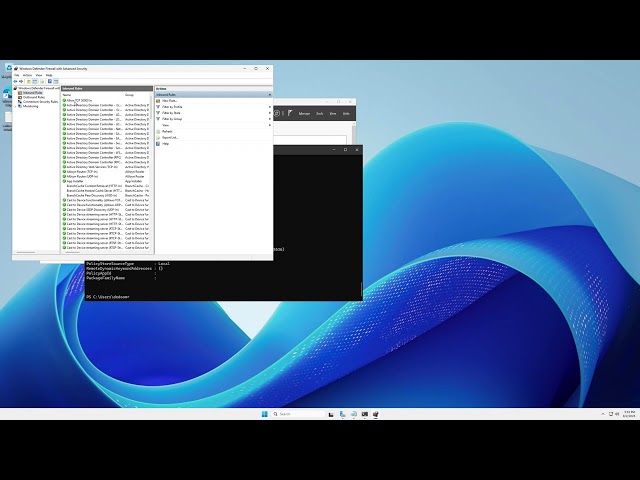Screen dimensions: 640x480
Task: Open the File menu
Action: tap(17, 75)
